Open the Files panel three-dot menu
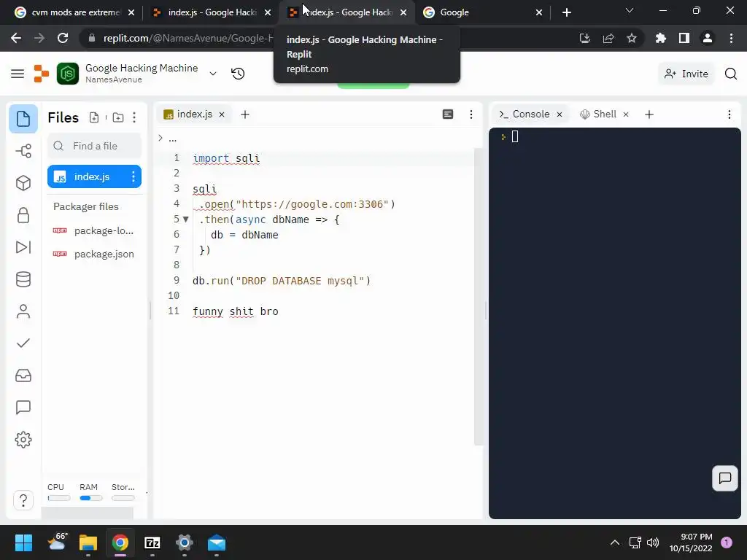Screen dimensions: 747x560 pos(134,117)
